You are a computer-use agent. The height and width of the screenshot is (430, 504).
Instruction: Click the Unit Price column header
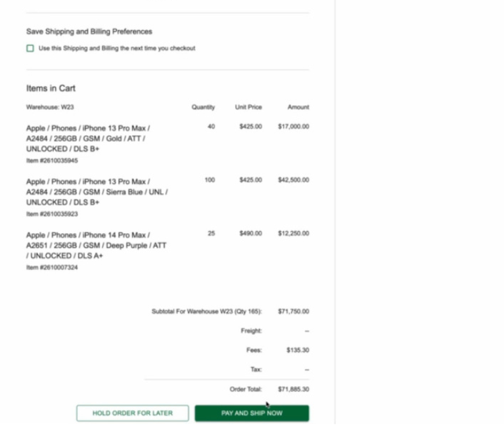pos(248,107)
